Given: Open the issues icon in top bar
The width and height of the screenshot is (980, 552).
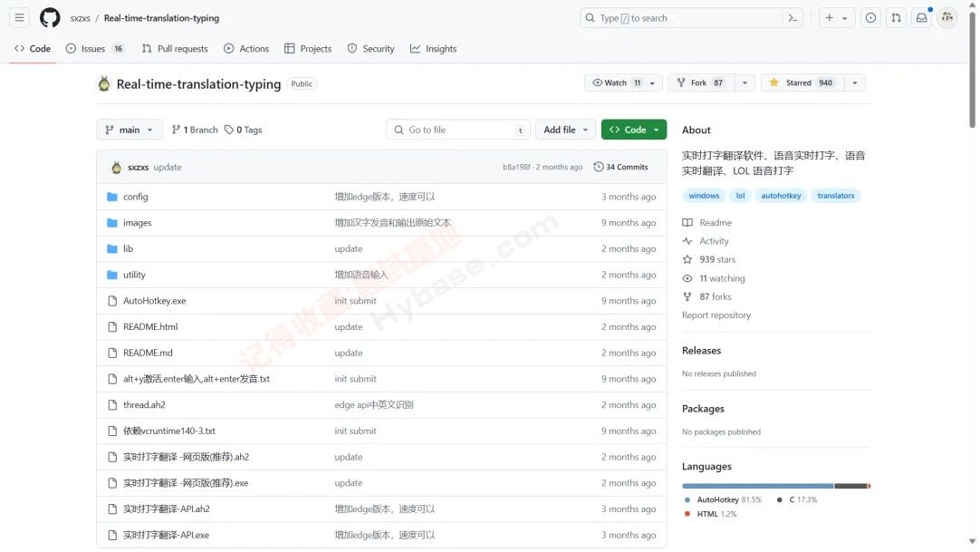Looking at the screenshot, I should 870,18.
